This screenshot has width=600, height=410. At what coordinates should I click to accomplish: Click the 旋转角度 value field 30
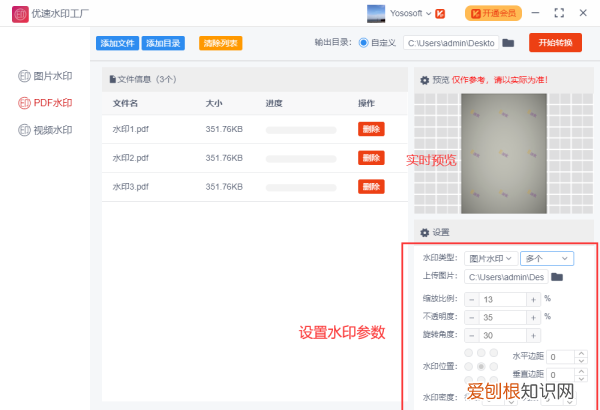pos(502,336)
